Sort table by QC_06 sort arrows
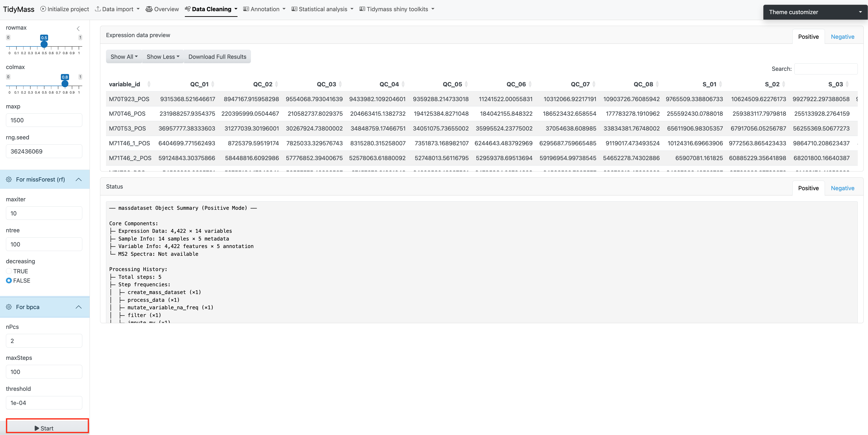This screenshot has height=435, width=868. (x=530, y=84)
